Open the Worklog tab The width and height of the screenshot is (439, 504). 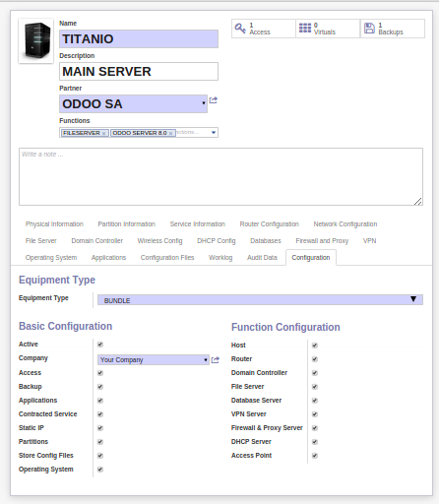[220, 258]
